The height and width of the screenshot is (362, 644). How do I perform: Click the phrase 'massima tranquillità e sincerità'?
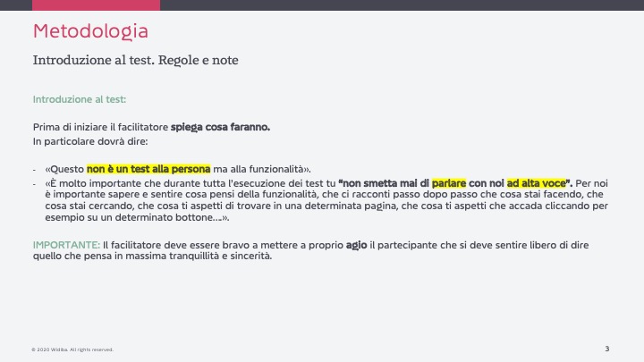click(199, 257)
